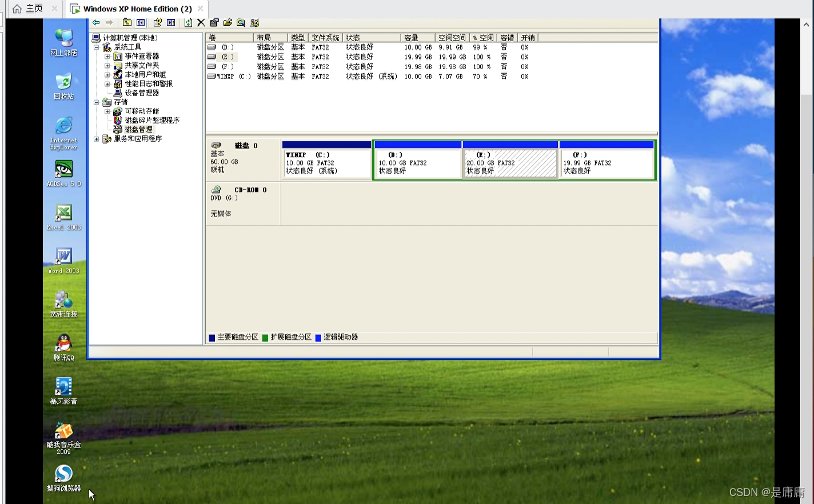The width and height of the screenshot is (814, 504).
Task: Select the (E:) 20.00 GB partition block
Action: (x=510, y=160)
